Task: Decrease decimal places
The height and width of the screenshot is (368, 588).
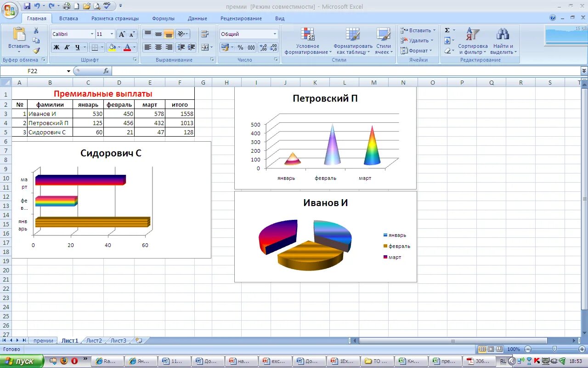Action: click(x=273, y=47)
